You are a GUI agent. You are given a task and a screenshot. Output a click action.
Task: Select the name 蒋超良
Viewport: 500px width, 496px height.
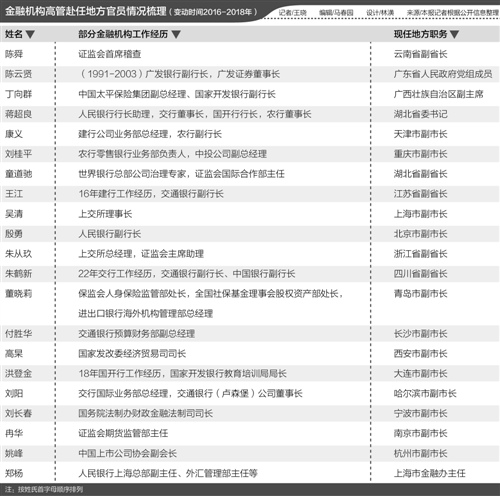tap(18, 114)
